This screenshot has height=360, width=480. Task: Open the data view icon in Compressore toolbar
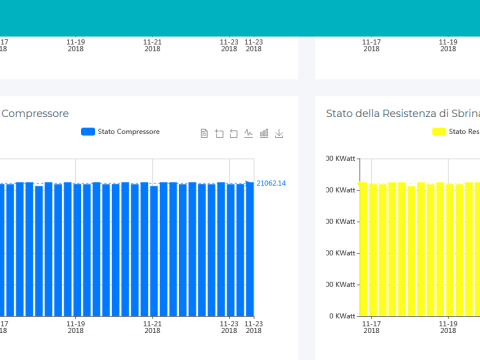coord(204,134)
